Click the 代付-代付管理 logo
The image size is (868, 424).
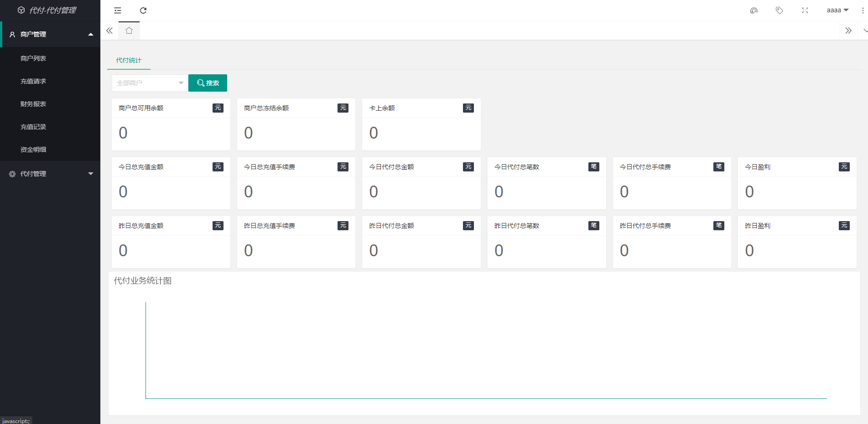(47, 10)
